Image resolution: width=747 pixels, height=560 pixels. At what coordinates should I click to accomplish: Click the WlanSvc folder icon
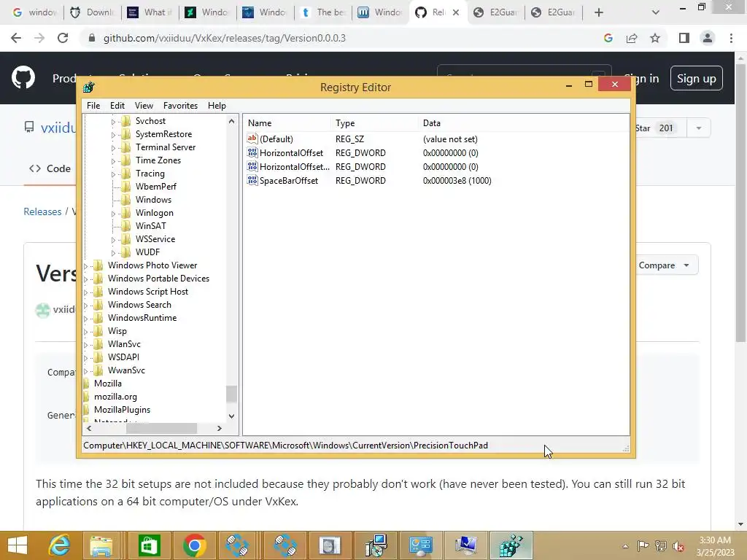tap(98, 344)
